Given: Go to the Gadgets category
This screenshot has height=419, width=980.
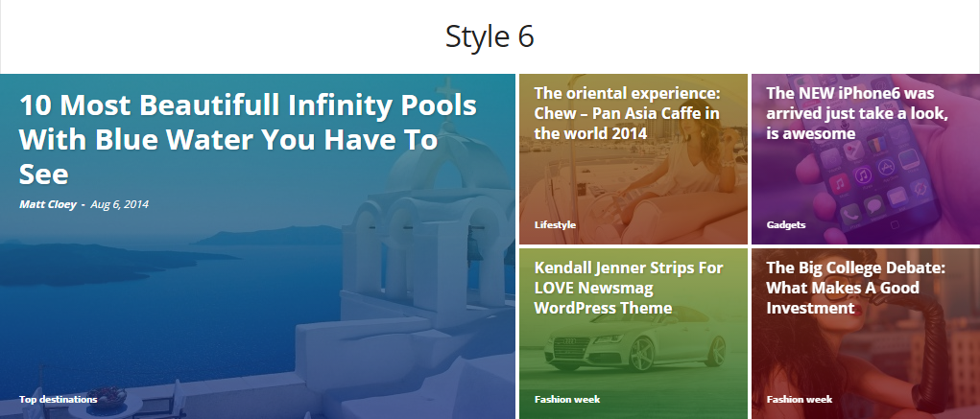Looking at the screenshot, I should pyautogui.click(x=785, y=224).
